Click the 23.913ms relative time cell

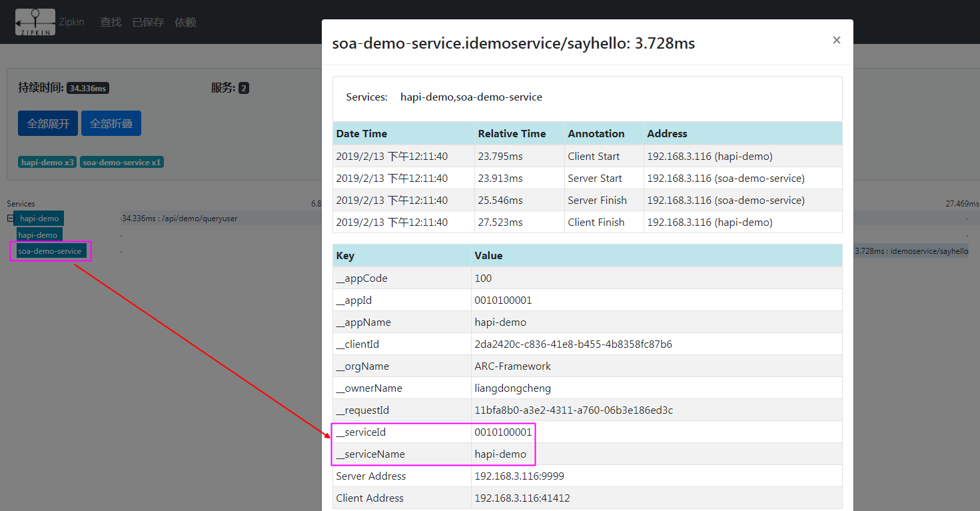pos(520,178)
